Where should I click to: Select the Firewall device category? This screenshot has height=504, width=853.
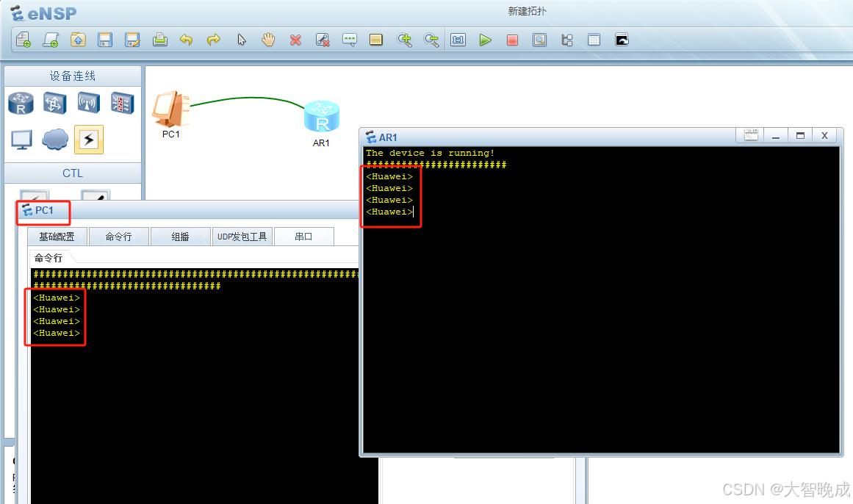click(123, 103)
